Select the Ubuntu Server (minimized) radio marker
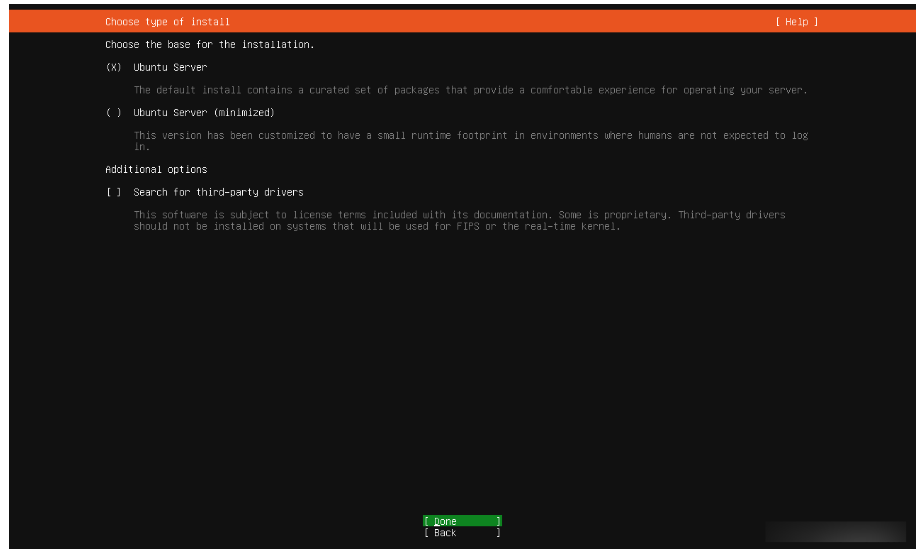 (x=113, y=113)
